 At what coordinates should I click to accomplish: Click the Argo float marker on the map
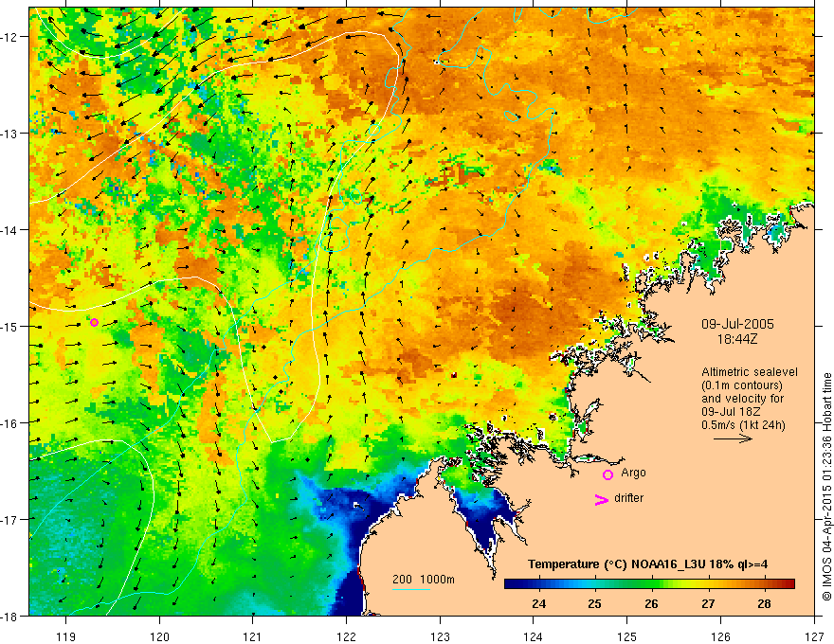coord(94,323)
